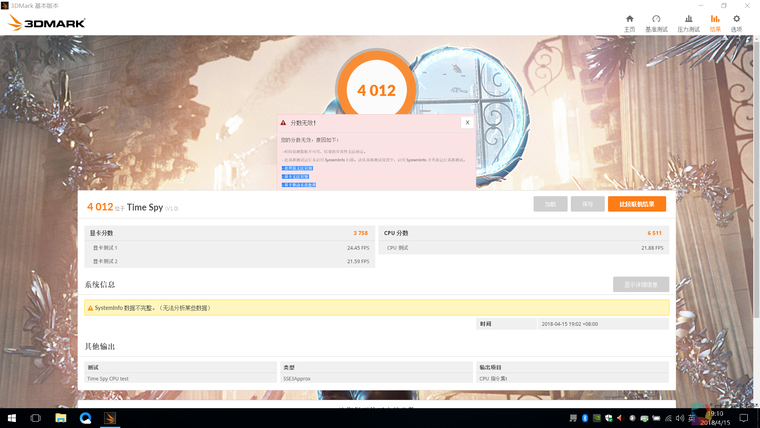Click the 3DMark icon in the taskbar
The height and width of the screenshot is (428, 760).
coord(111,418)
